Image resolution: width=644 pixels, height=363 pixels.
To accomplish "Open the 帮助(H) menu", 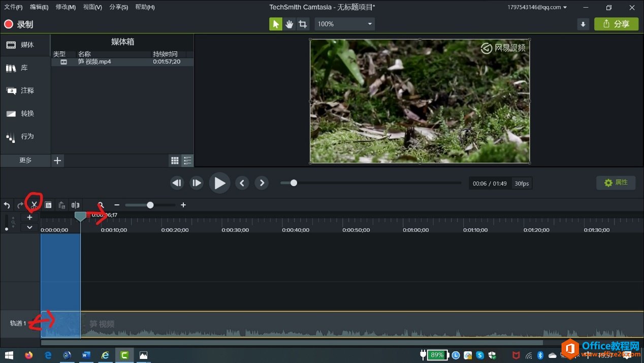I will point(145,7).
